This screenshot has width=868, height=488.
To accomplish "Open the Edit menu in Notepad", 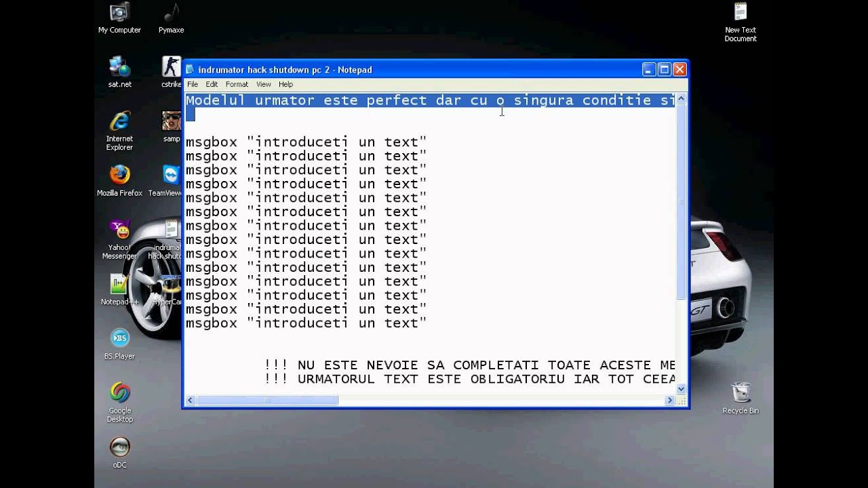I will [x=212, y=84].
